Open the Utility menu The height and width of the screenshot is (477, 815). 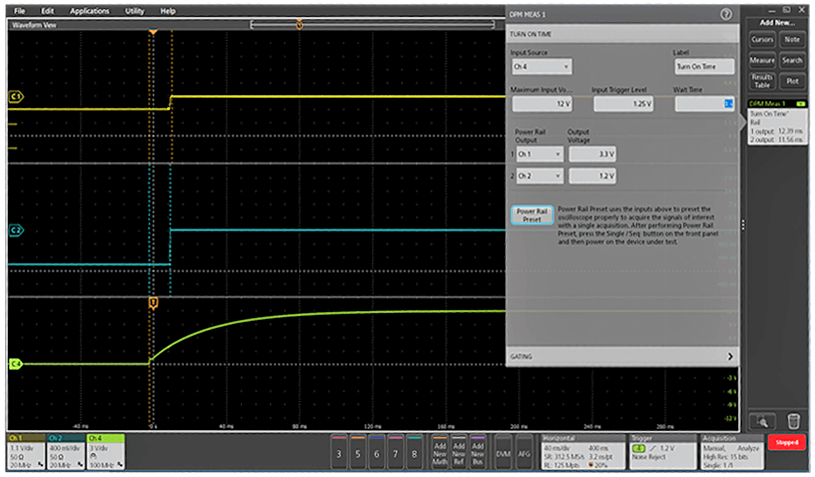[134, 11]
